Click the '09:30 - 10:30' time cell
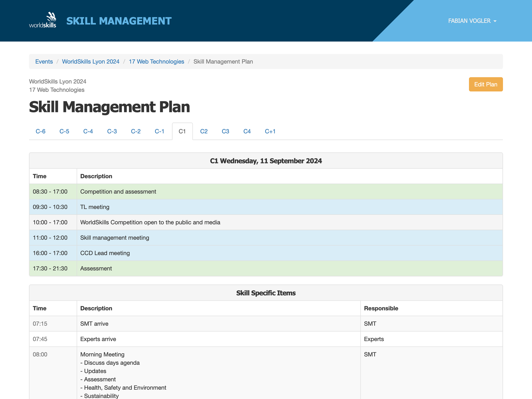This screenshot has width=532, height=399. coord(53,207)
